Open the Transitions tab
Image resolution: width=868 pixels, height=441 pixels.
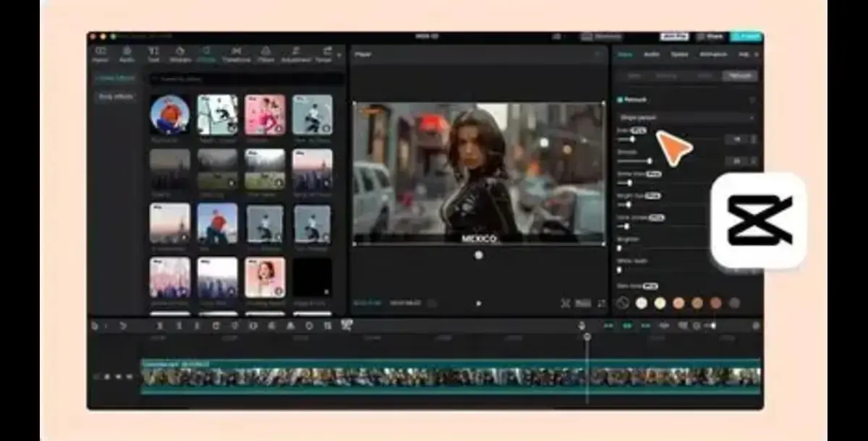pyautogui.click(x=236, y=55)
